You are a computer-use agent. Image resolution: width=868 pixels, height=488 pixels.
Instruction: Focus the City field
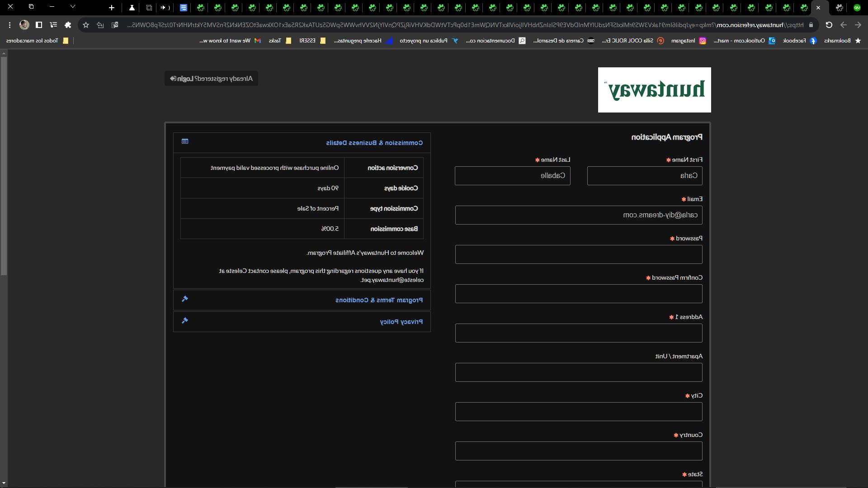click(x=579, y=412)
